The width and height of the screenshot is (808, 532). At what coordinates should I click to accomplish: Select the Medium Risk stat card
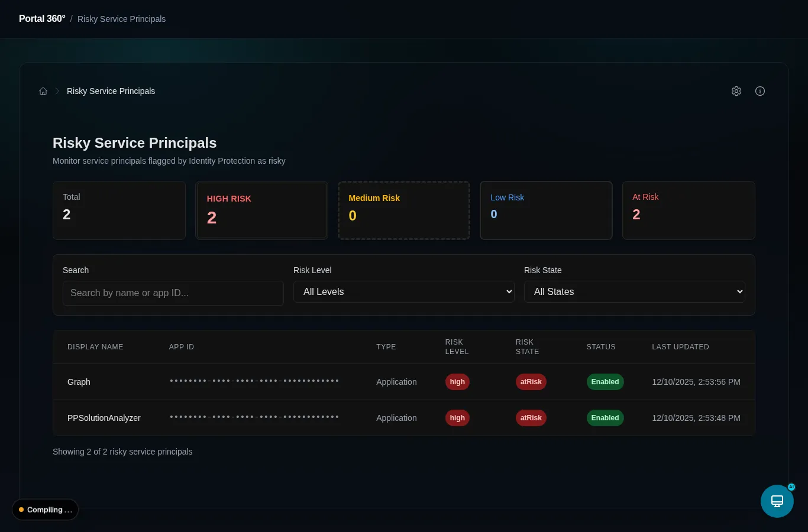coord(404,210)
